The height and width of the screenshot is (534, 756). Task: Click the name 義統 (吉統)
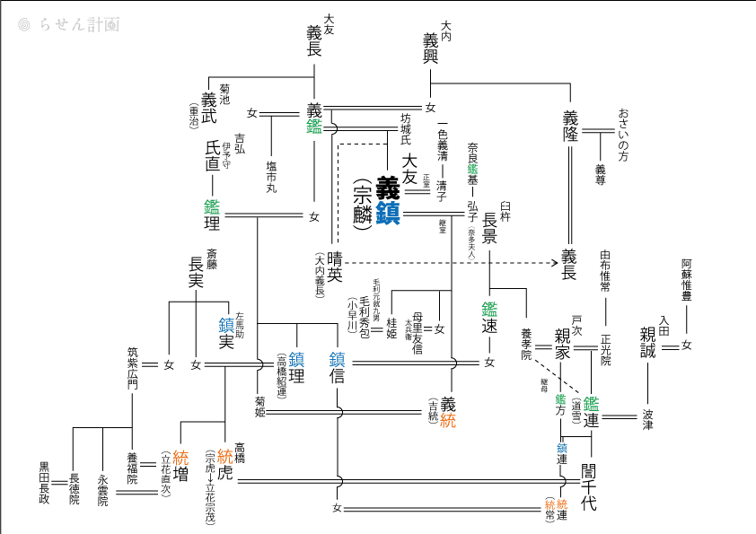[442, 412]
